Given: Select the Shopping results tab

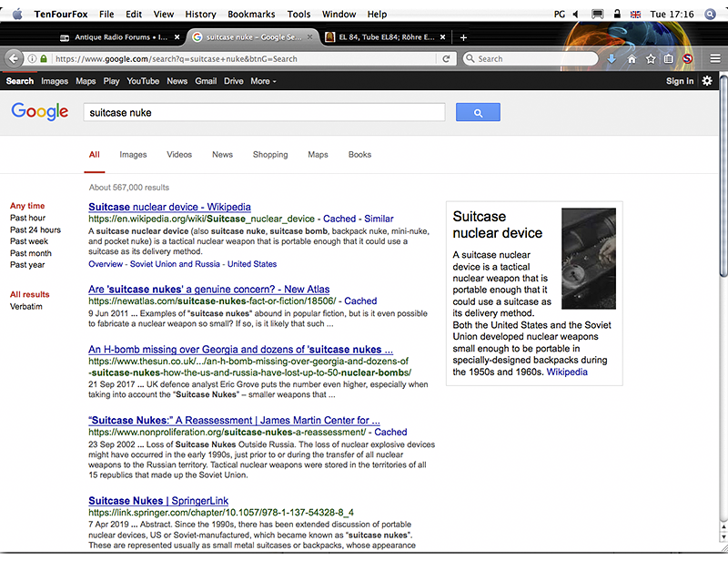Looking at the screenshot, I should click(x=270, y=154).
